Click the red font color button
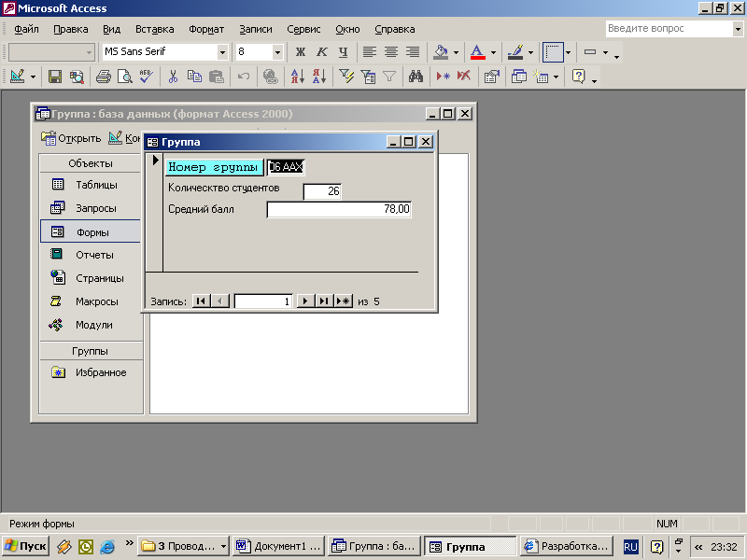 tap(478, 52)
